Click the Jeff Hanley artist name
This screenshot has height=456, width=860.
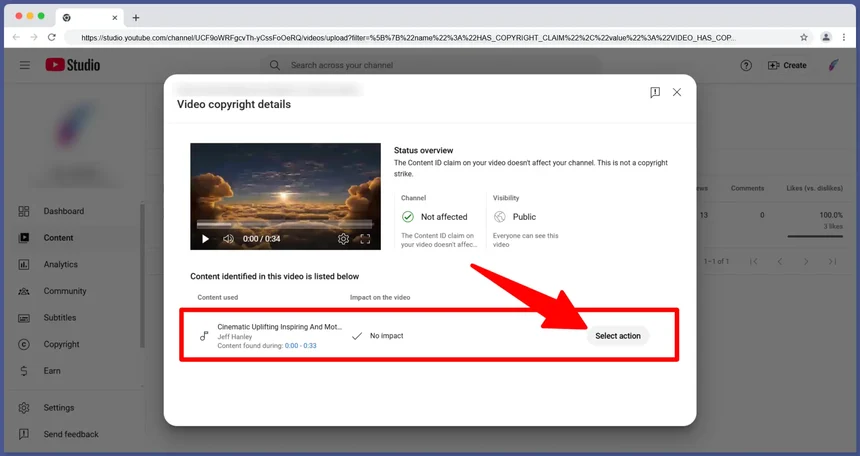coord(235,336)
